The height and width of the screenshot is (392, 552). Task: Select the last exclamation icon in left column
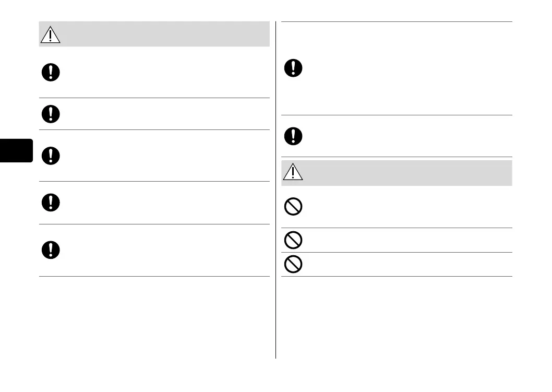click(51, 250)
